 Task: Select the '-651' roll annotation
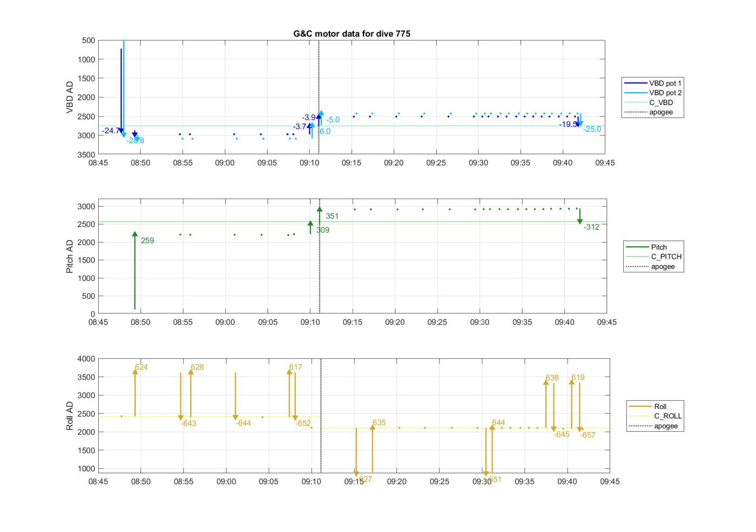click(x=494, y=479)
